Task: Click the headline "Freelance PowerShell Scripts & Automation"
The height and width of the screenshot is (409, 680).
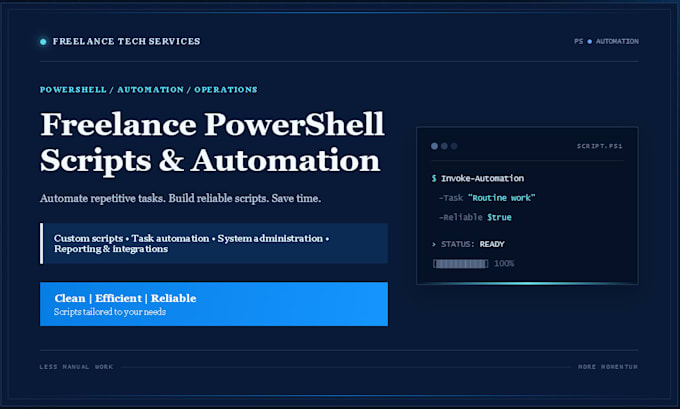Action: click(x=212, y=143)
